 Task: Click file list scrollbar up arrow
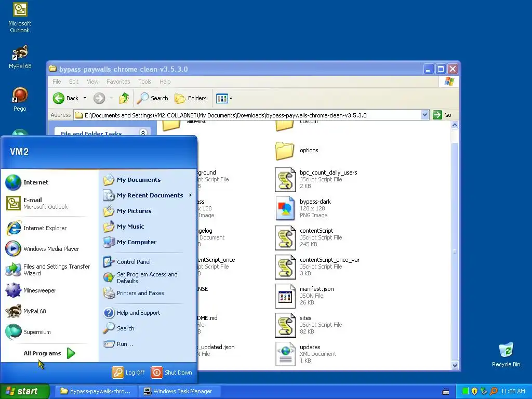point(455,125)
